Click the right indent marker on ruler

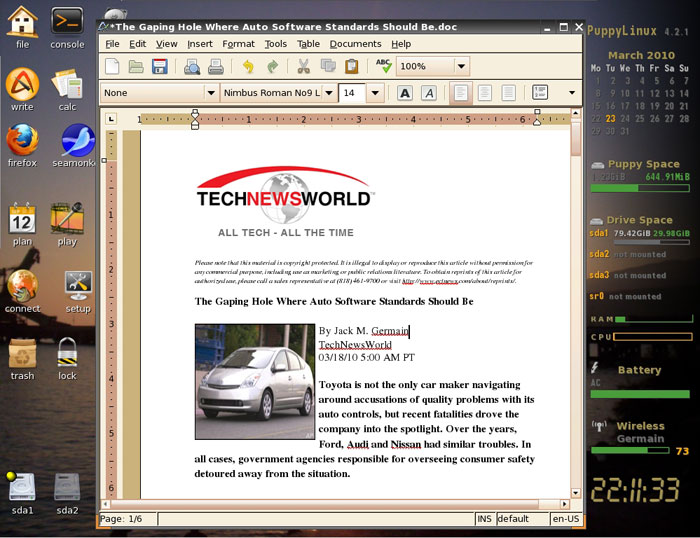(537, 117)
